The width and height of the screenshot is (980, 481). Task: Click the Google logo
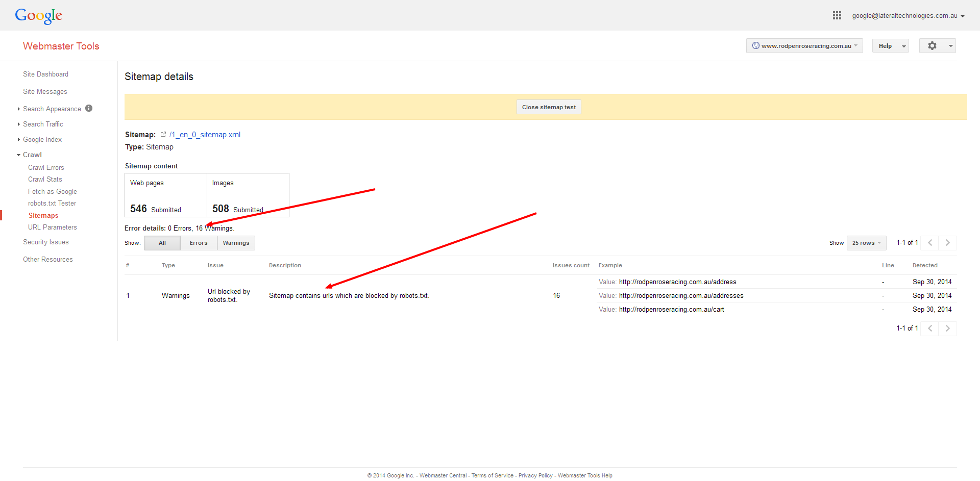tap(39, 16)
